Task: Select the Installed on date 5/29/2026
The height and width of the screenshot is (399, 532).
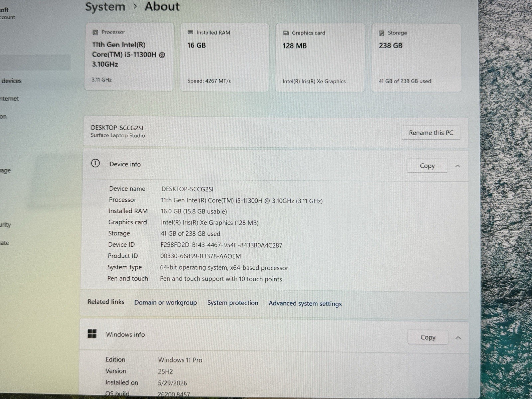Action: coord(172,383)
